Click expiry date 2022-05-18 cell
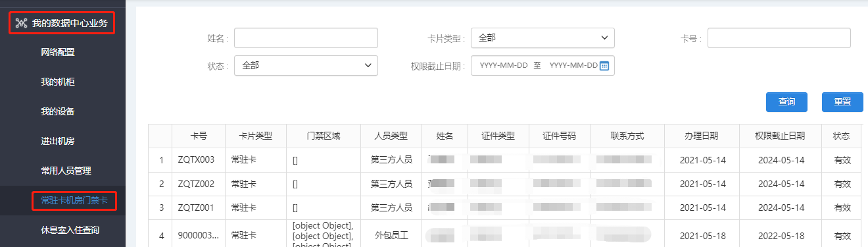Screen dimensions: 868x247 click(x=780, y=235)
